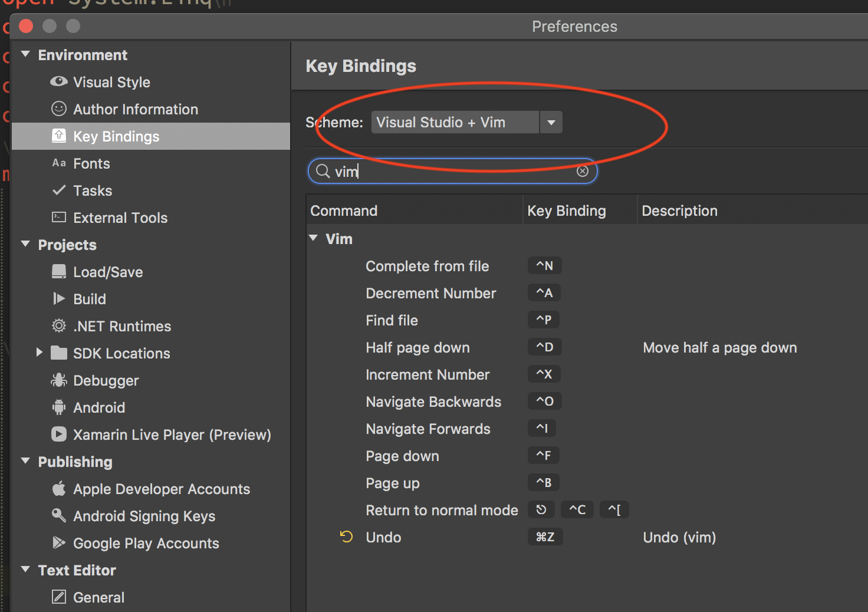The image size is (868, 612).
Task: Select the Complete from file command
Action: pos(428,266)
